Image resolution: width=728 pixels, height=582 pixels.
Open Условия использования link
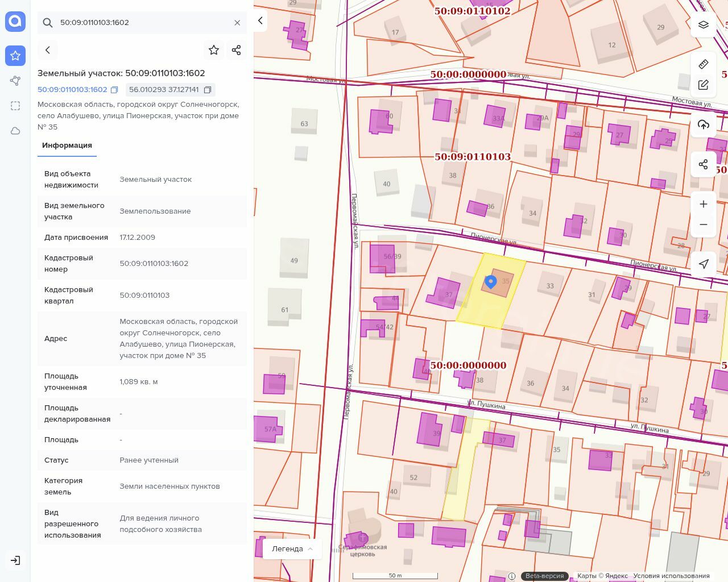(x=671, y=576)
